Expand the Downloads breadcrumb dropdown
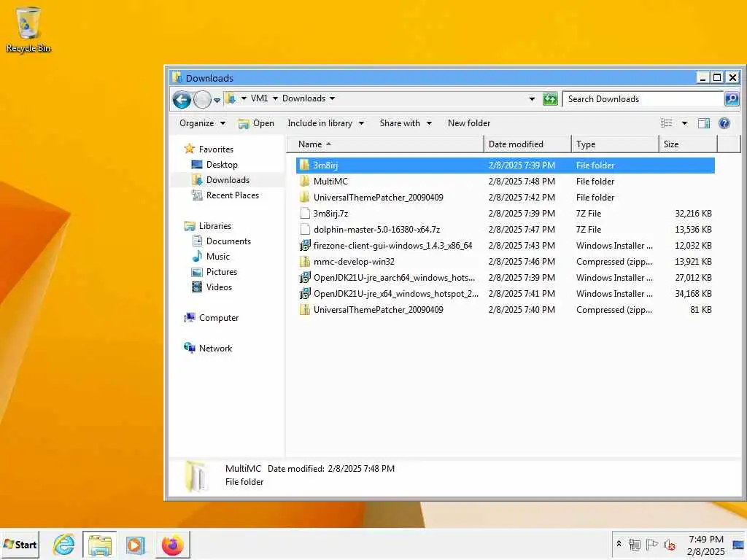The width and height of the screenshot is (747, 560). [332, 98]
